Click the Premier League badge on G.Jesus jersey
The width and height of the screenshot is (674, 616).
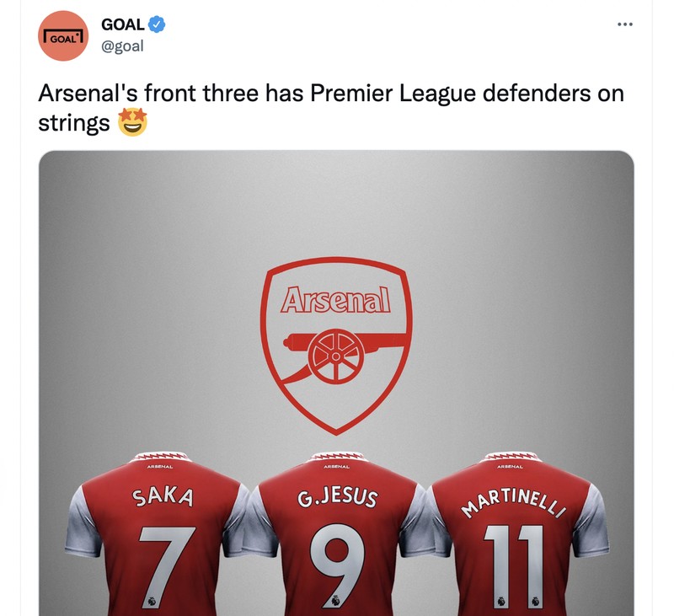click(x=334, y=600)
